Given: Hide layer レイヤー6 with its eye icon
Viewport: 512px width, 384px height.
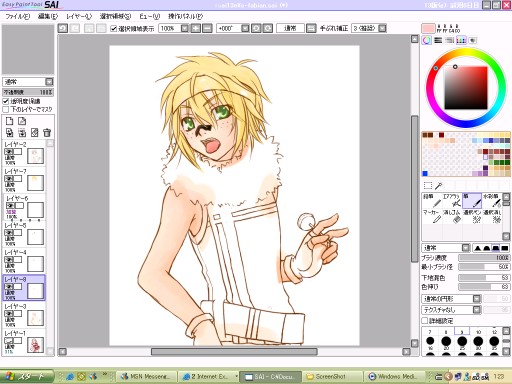Looking at the screenshot, I should 11,206.
